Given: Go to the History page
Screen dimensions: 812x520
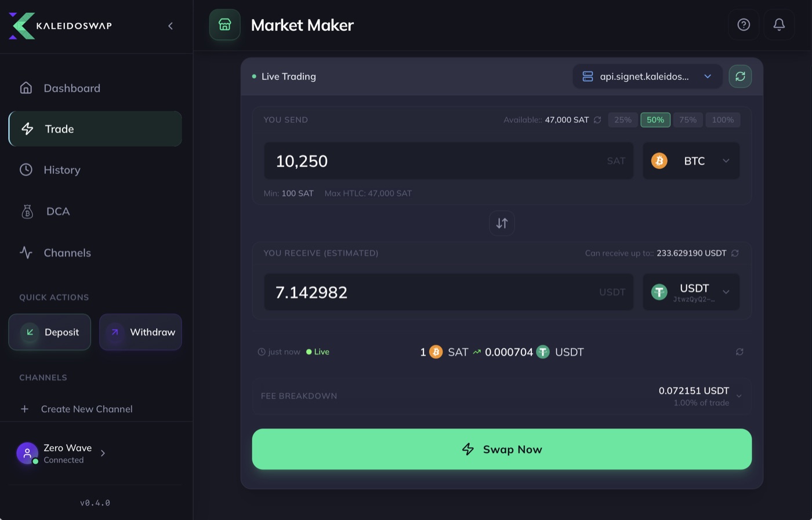Looking at the screenshot, I should click(95, 170).
